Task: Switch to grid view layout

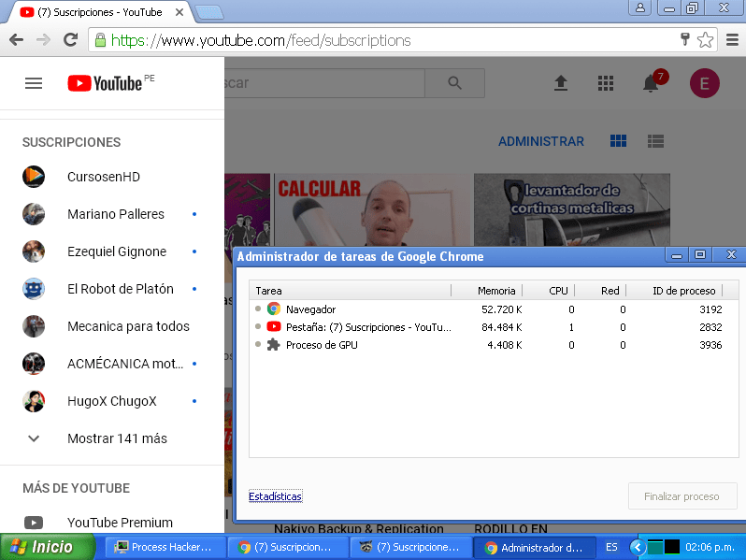Action: [x=619, y=141]
